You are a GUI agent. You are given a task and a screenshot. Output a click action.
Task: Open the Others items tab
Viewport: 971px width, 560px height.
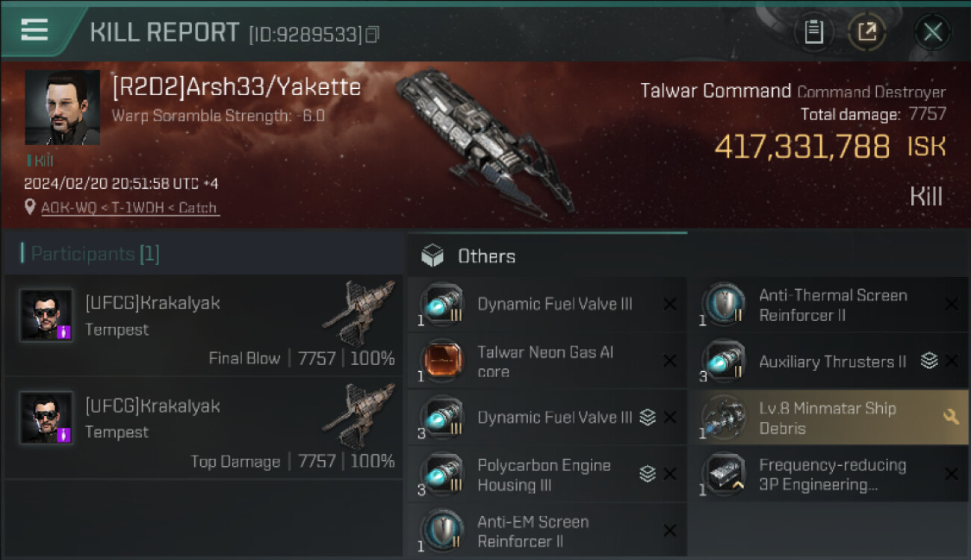click(x=485, y=256)
